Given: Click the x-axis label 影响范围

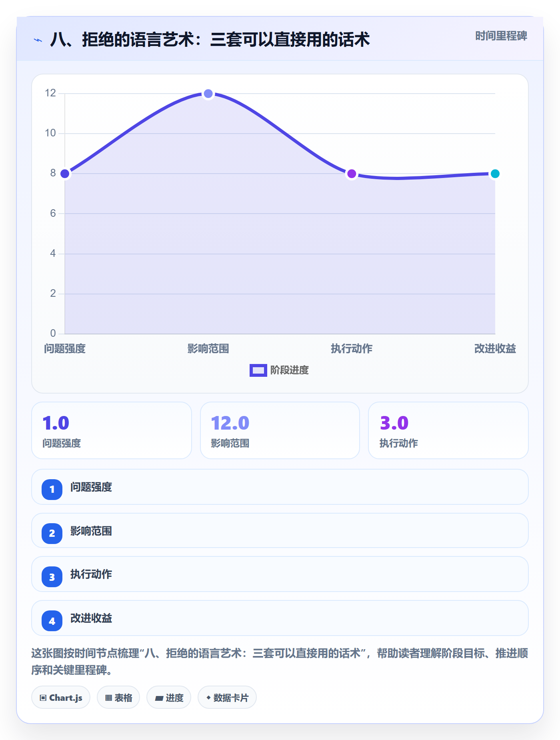Looking at the screenshot, I should [x=208, y=349].
